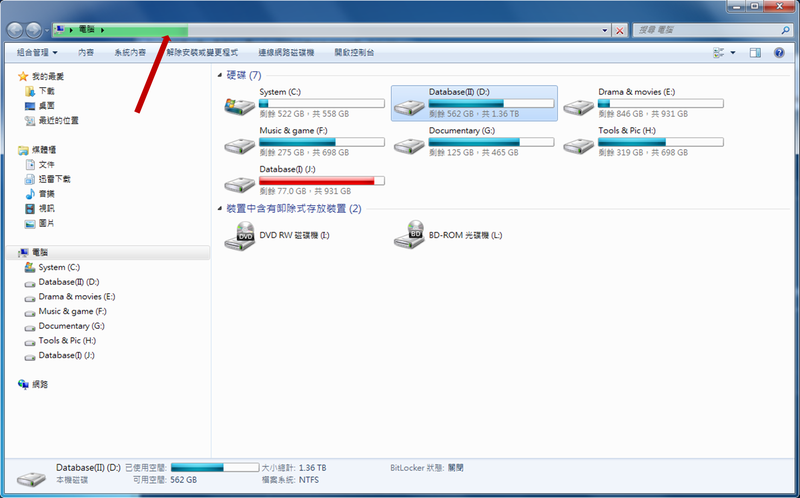Click the search magnifier icon

click(785, 30)
